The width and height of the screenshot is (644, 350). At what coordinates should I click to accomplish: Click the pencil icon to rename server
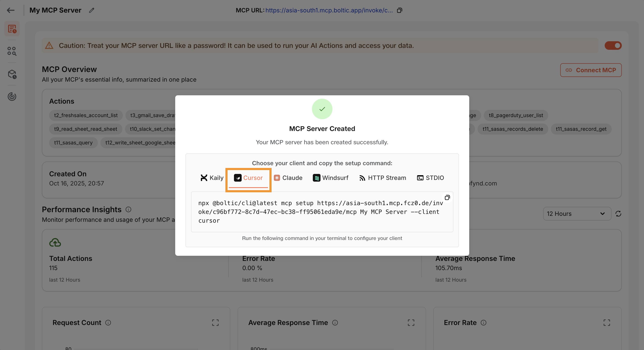tap(91, 10)
